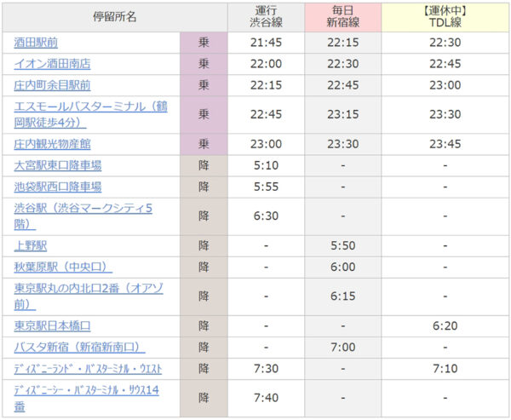Screen dimensions: 511x420
Task: Select the yellow 【運休中】TDL線 header
Action: [445, 17]
